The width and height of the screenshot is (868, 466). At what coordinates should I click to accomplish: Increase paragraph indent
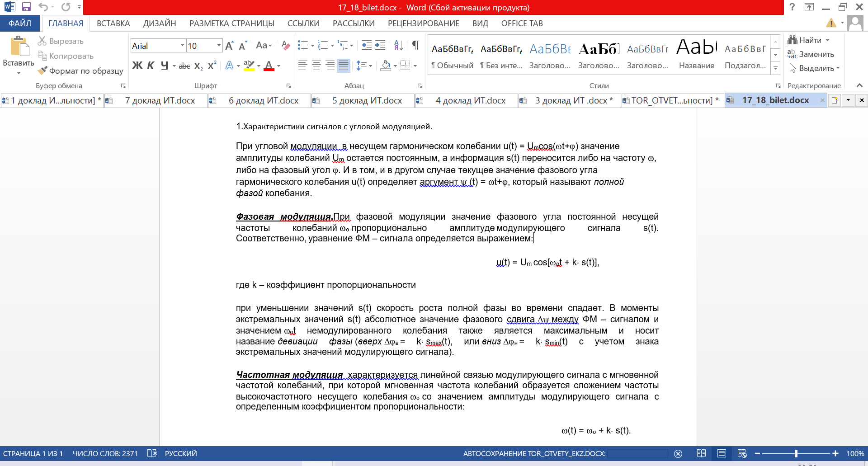pyautogui.click(x=381, y=45)
